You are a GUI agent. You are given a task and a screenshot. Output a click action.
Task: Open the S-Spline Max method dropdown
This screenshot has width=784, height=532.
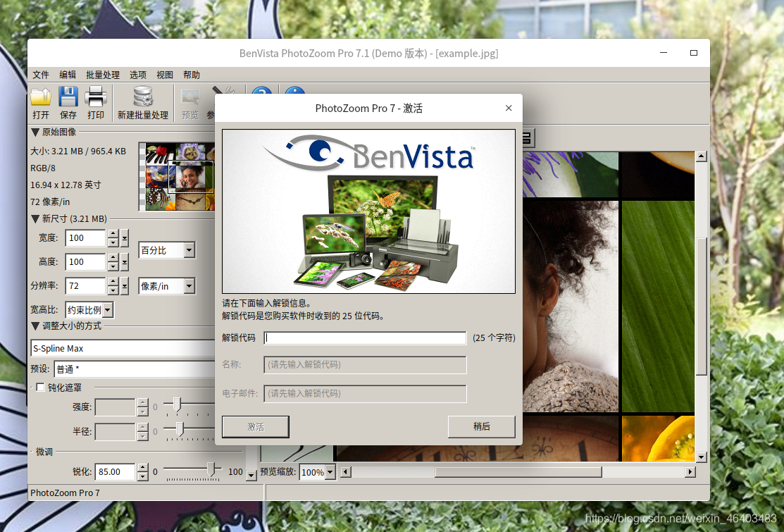point(123,349)
